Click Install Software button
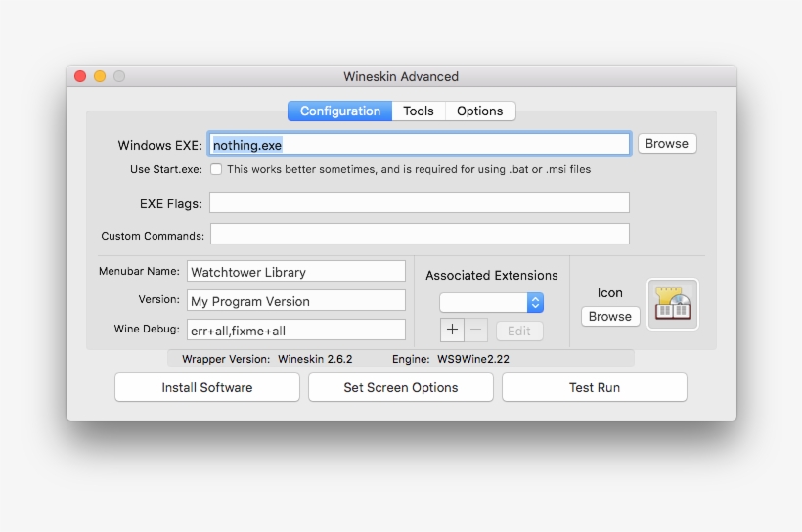 point(207,387)
